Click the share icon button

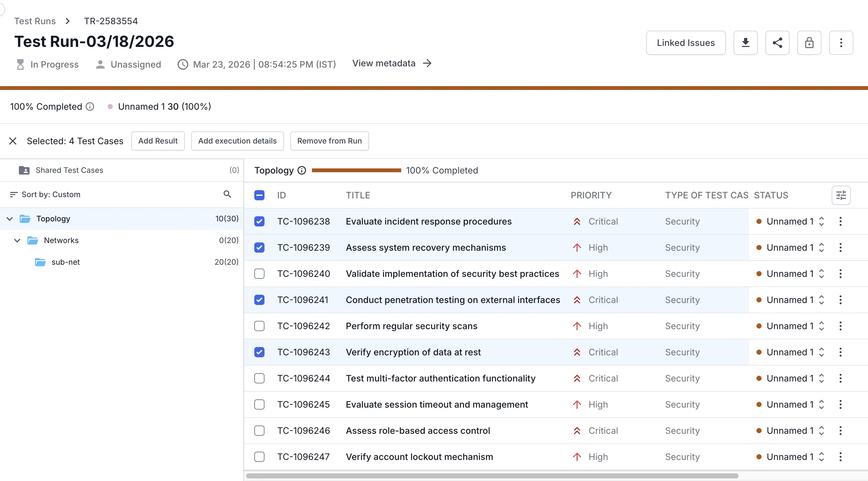coord(778,43)
